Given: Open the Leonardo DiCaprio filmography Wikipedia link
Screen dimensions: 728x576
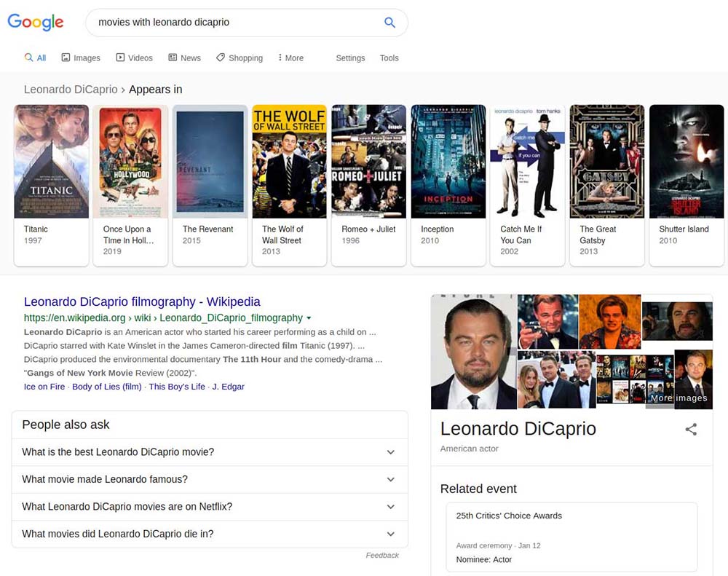Looking at the screenshot, I should 142,301.
